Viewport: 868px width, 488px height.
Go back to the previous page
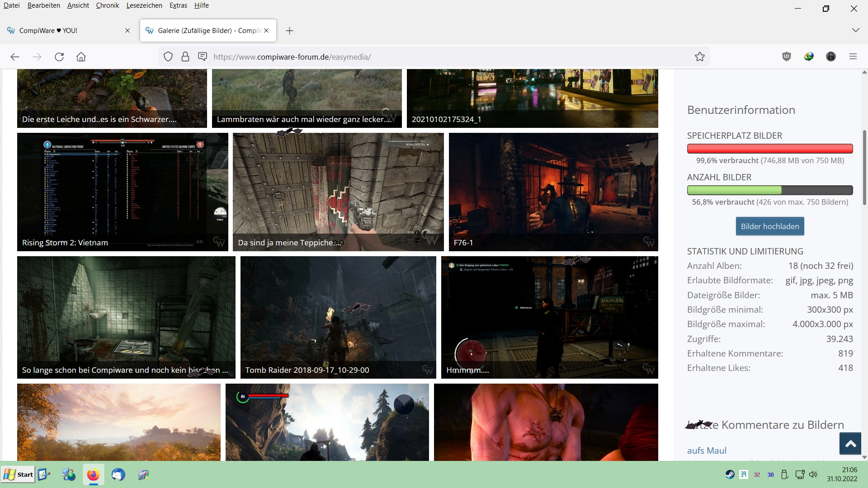pyautogui.click(x=15, y=57)
